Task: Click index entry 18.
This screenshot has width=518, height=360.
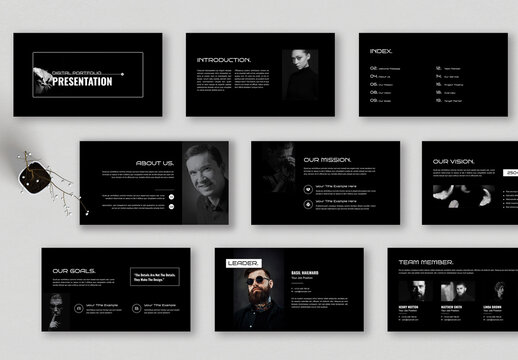Action: (x=446, y=93)
